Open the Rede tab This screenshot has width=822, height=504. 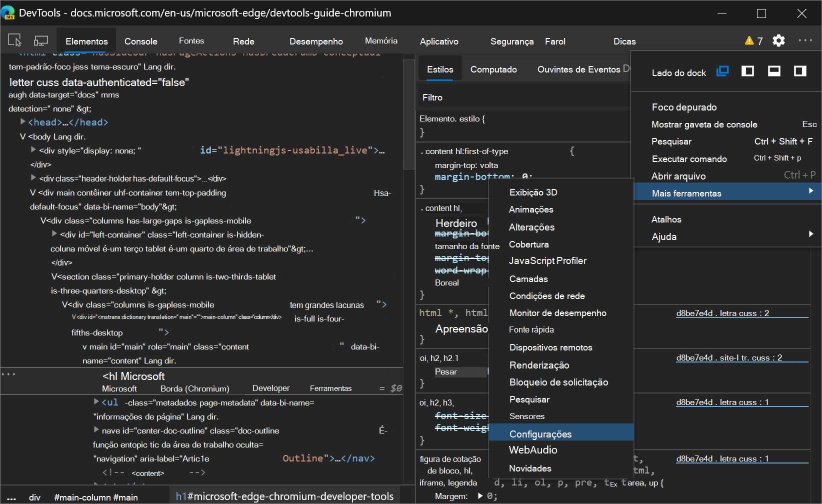(x=243, y=41)
